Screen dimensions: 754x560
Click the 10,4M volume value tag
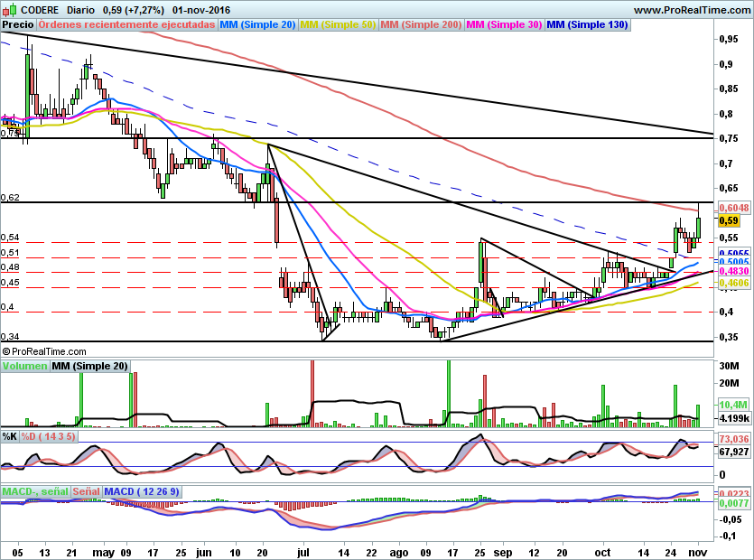[734, 405]
